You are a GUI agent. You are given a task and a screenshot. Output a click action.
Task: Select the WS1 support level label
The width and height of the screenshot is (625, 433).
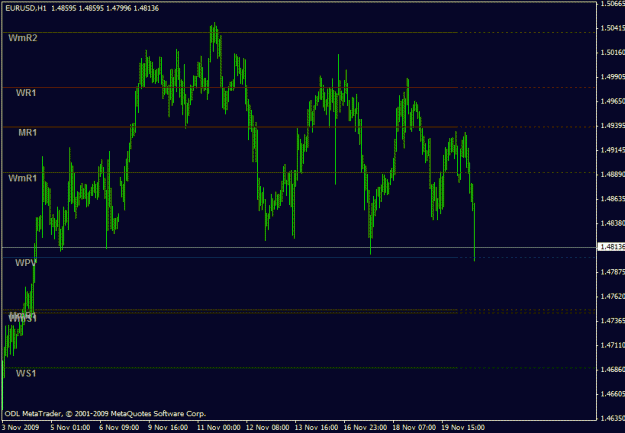coord(26,373)
